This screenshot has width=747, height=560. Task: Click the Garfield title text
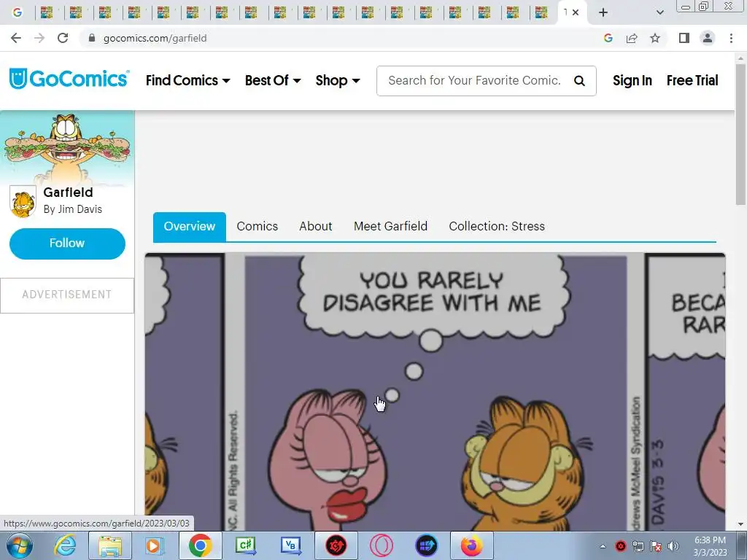68,192
